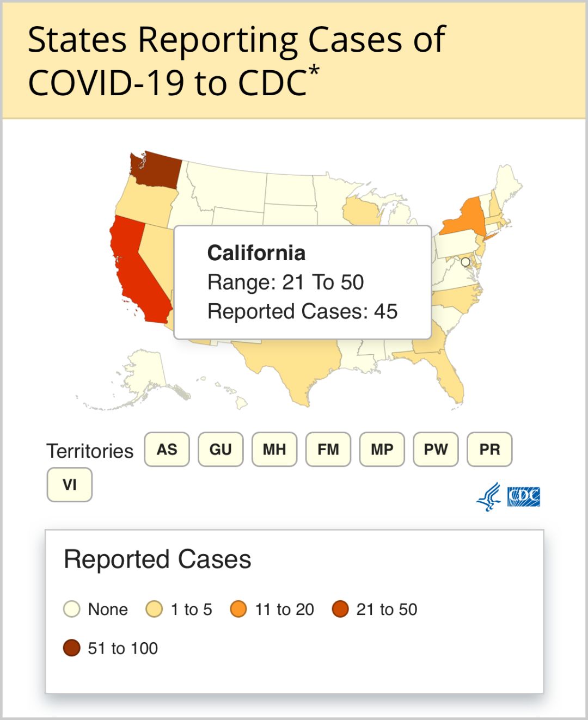Click the None legend color circle
This screenshot has width=588, height=720.
pyautogui.click(x=72, y=609)
